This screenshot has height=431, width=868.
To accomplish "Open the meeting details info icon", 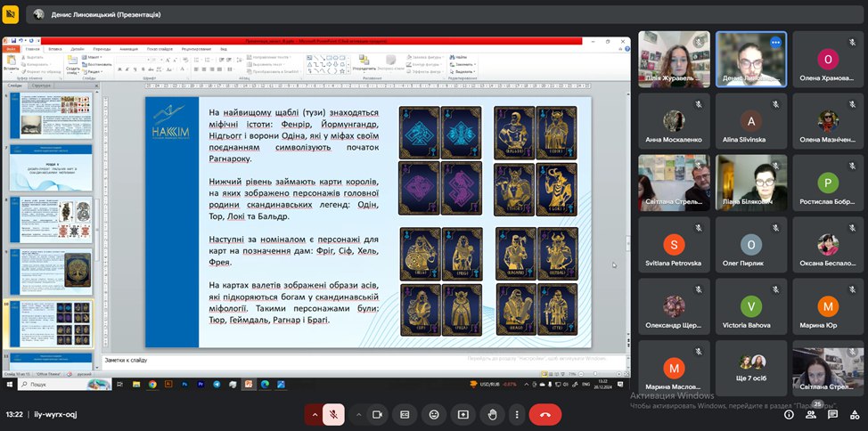I will point(790,414).
